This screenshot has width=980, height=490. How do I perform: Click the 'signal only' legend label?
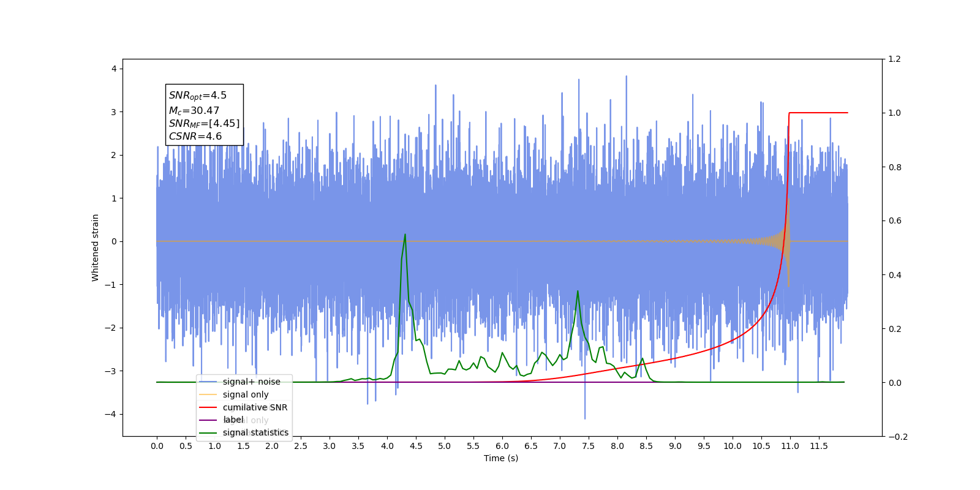click(x=246, y=394)
